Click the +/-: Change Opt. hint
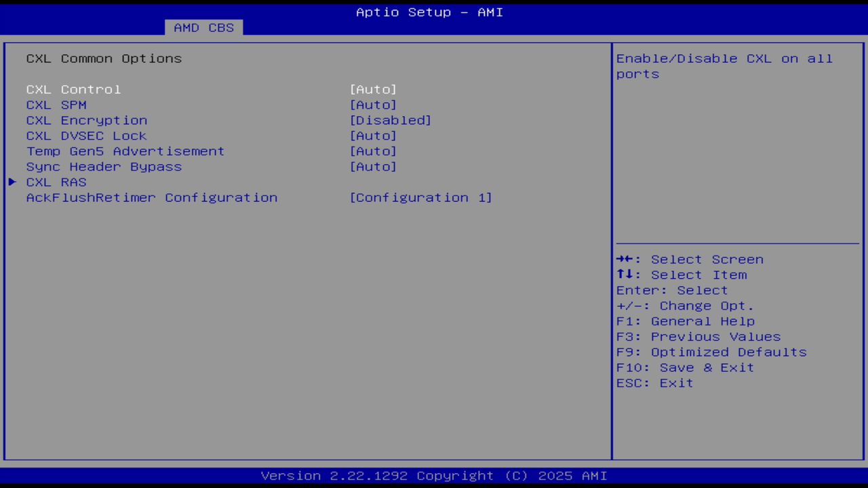The width and height of the screenshot is (868, 488). coord(686,306)
